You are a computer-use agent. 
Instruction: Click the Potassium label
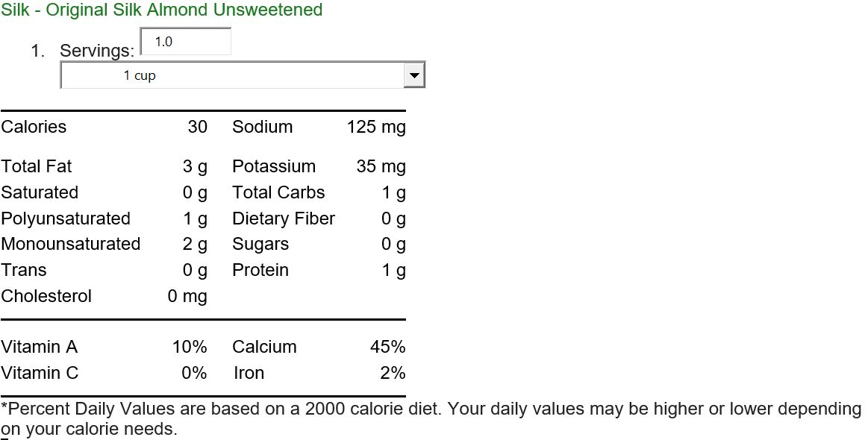[274, 166]
